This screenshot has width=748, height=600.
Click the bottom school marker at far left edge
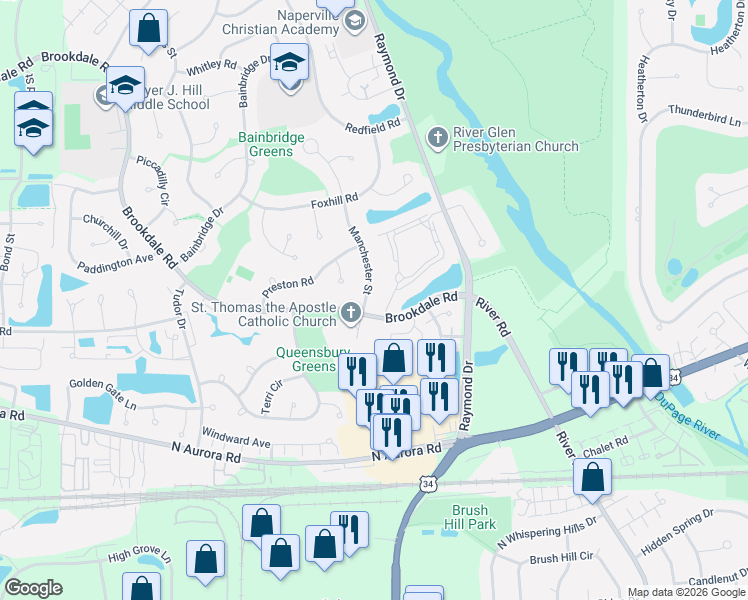coord(33,132)
